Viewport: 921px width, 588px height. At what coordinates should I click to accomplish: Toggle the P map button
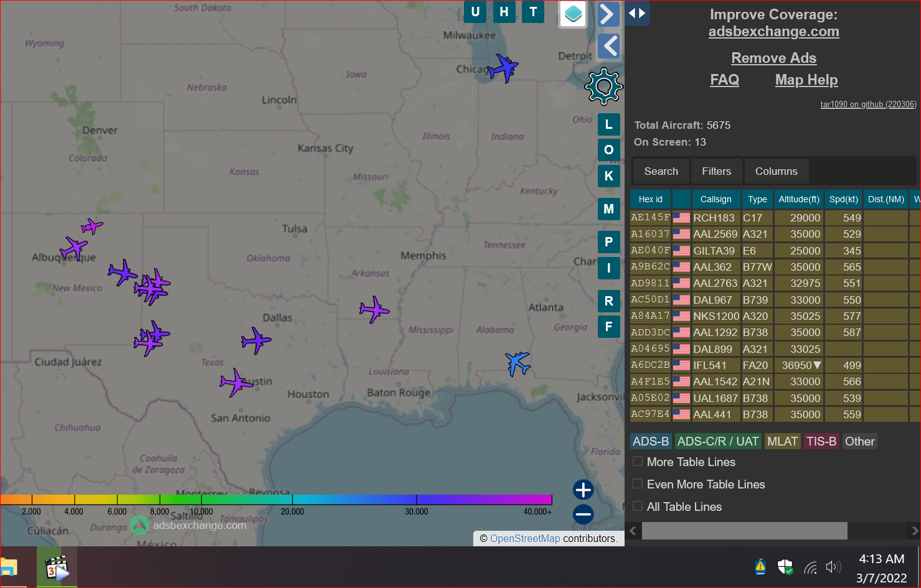coord(609,242)
